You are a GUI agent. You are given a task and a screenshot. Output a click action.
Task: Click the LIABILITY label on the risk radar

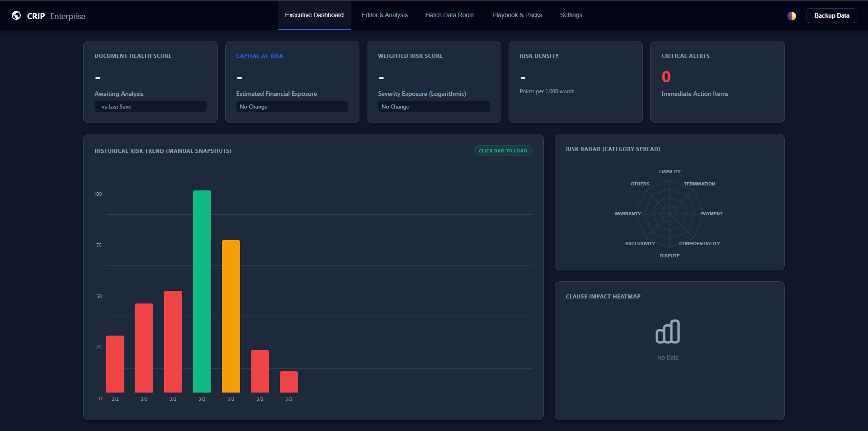click(x=670, y=171)
